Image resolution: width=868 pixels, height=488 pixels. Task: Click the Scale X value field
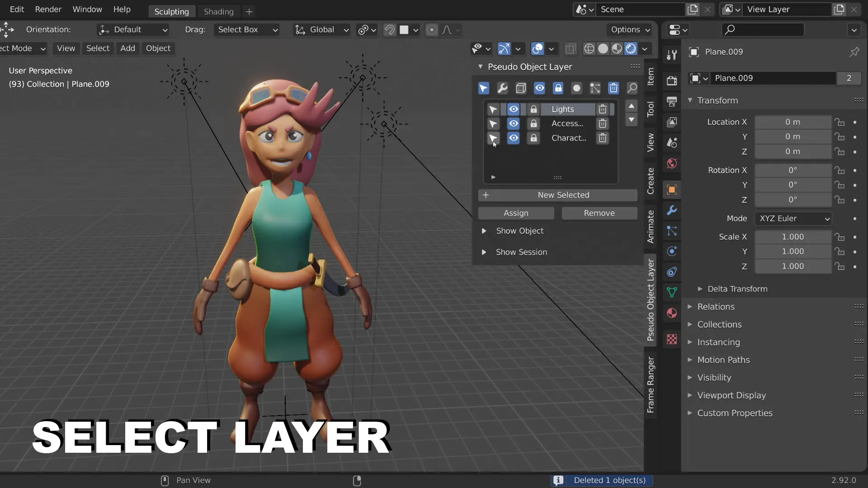(x=793, y=237)
